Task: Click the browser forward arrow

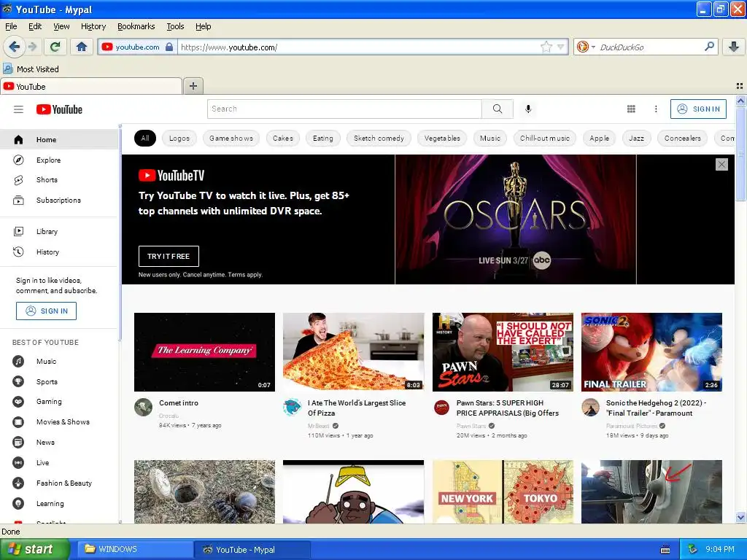Action: coord(32,47)
